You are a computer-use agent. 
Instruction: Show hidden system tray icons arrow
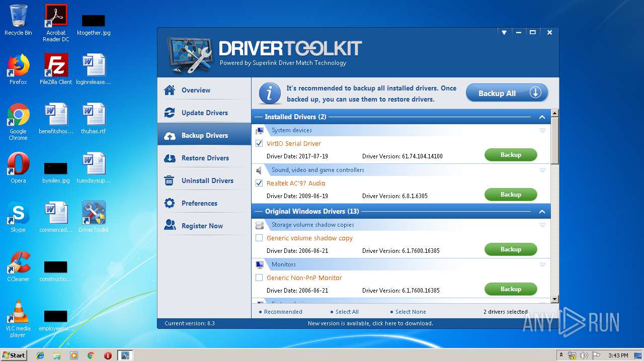561,355
